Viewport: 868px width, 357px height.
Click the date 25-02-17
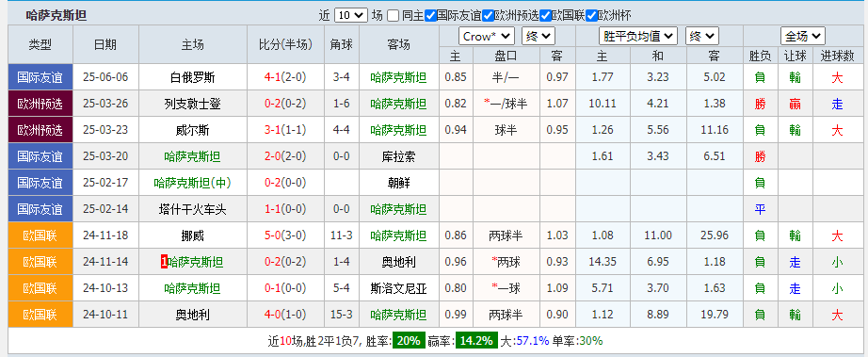pyautogui.click(x=105, y=183)
